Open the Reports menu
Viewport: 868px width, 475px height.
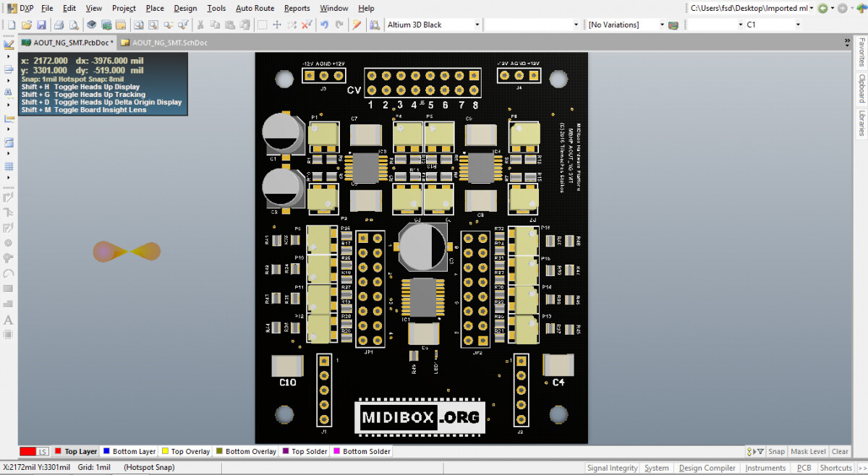point(297,8)
